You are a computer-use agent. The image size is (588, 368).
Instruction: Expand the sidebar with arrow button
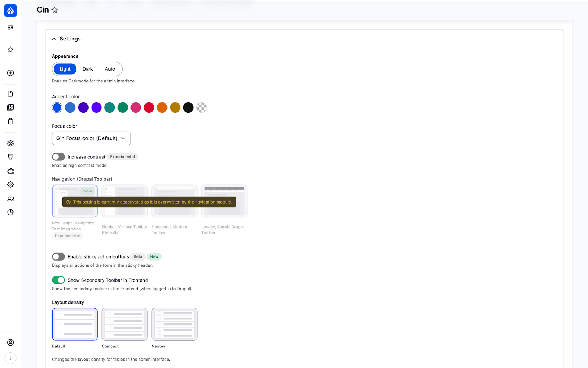[10, 358]
